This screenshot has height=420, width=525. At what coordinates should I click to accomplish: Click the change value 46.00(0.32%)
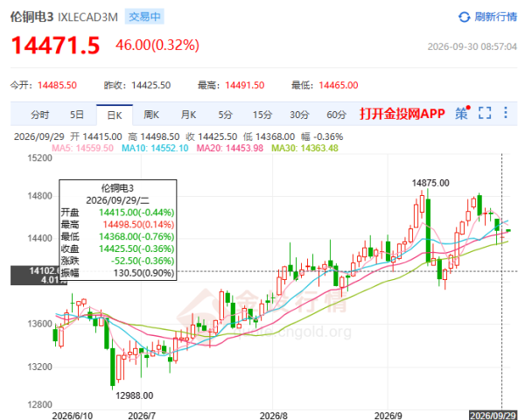[157, 45]
